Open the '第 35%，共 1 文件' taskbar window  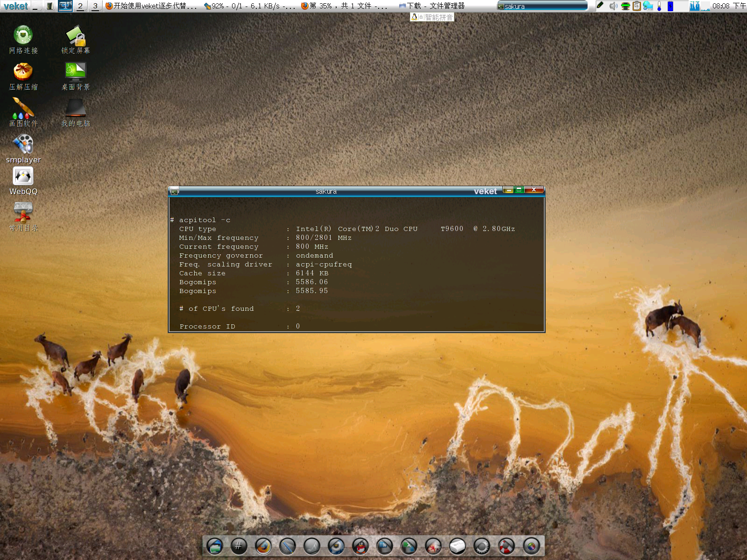(345, 6)
